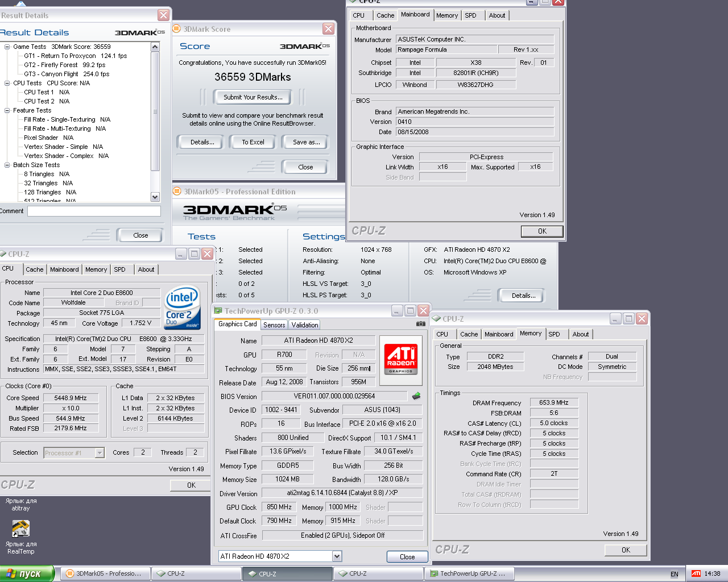Click the To Excel button

(x=253, y=142)
